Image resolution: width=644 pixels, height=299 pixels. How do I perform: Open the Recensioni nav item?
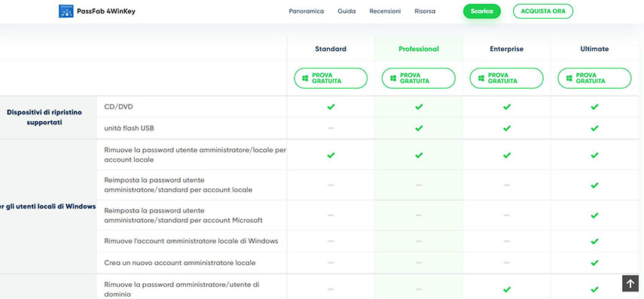385,11
